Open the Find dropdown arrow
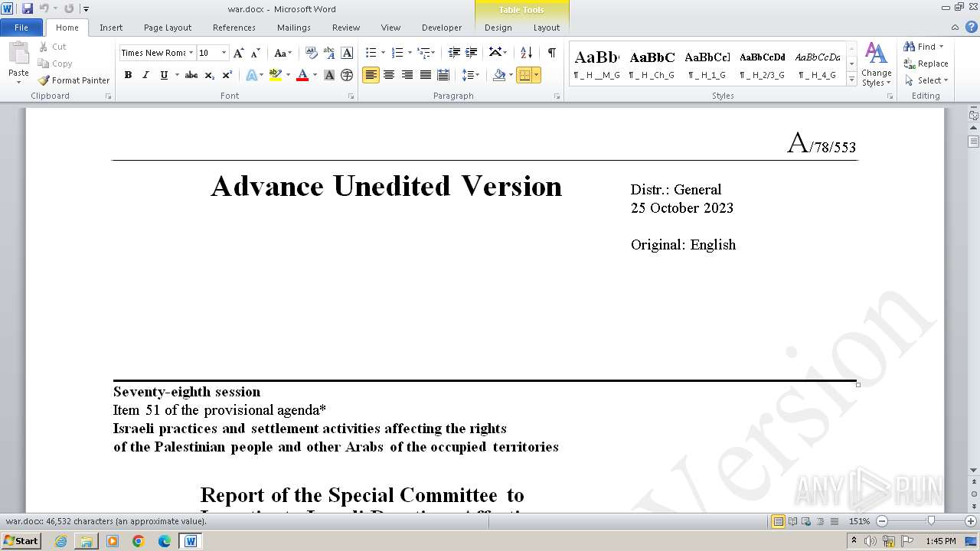Image resolution: width=980 pixels, height=551 pixels. (x=942, y=47)
